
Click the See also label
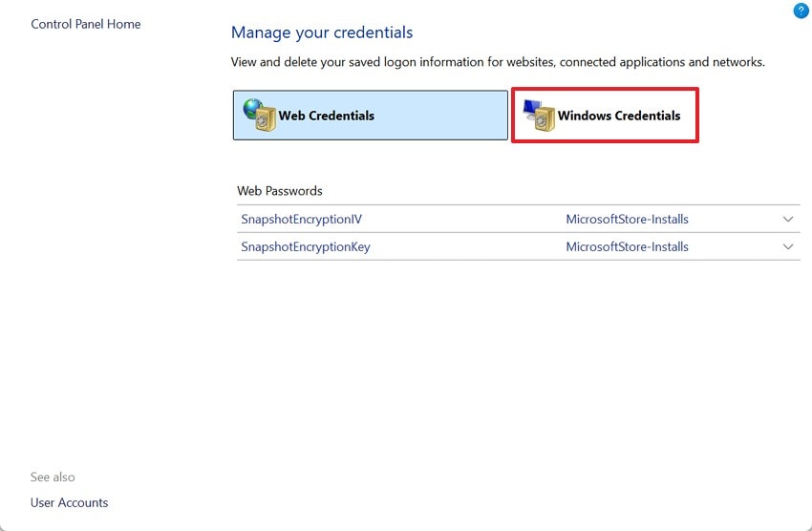click(x=53, y=477)
